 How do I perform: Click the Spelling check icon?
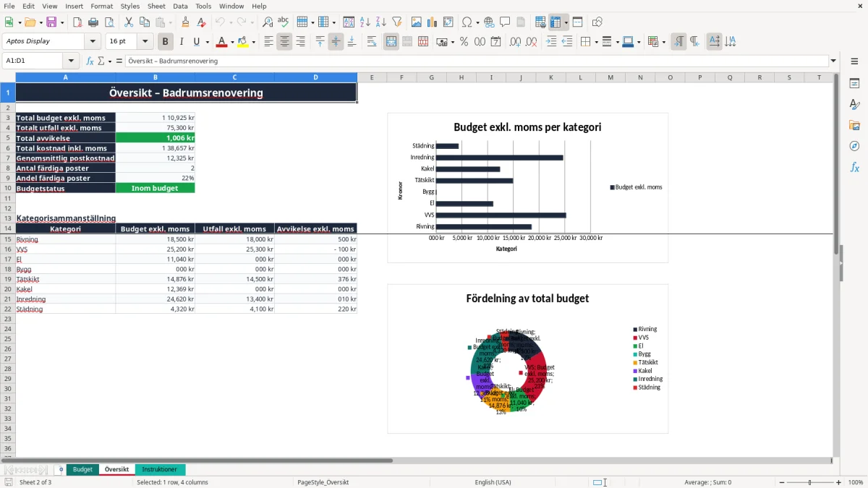click(284, 22)
